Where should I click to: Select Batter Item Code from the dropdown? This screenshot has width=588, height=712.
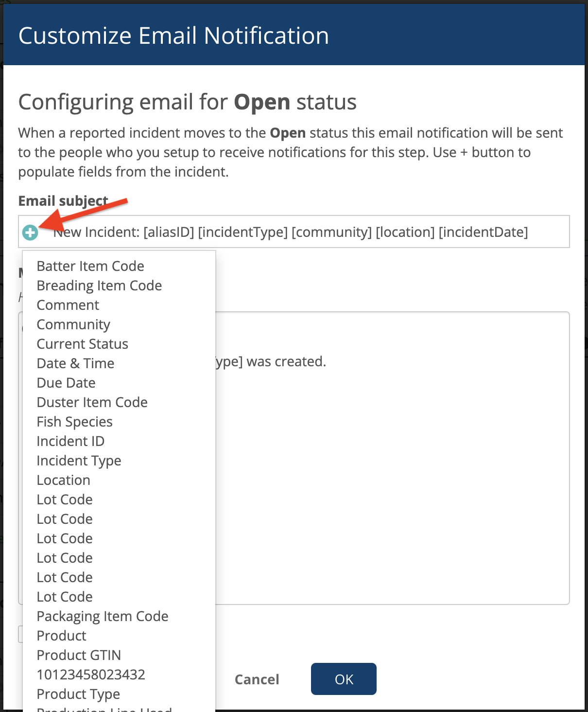(90, 266)
